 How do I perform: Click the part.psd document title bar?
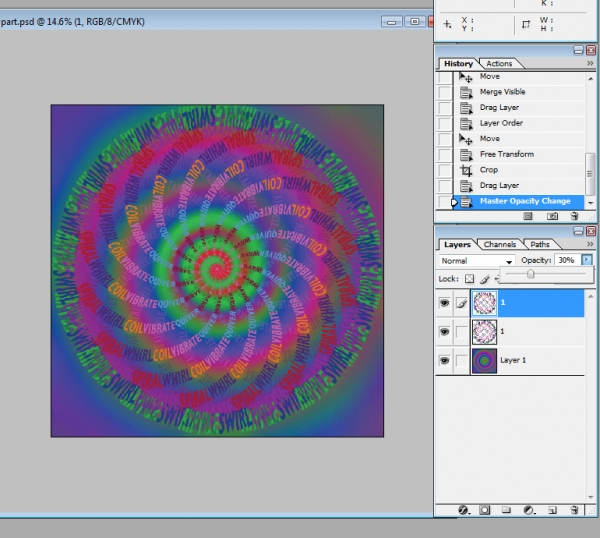point(216,21)
